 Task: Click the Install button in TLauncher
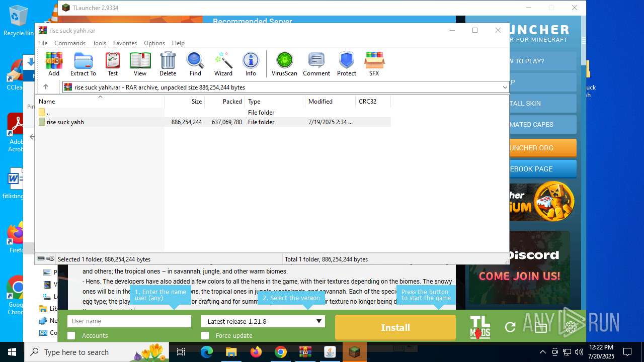395,327
